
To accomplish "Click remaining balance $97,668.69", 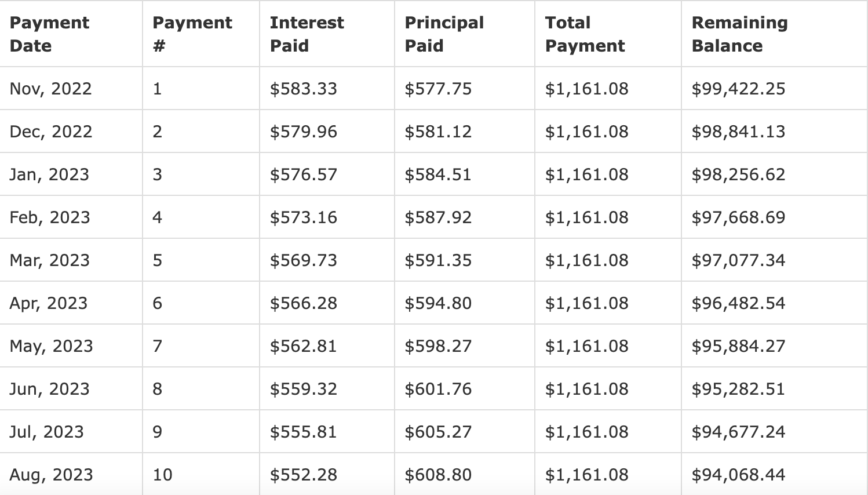I will [738, 217].
